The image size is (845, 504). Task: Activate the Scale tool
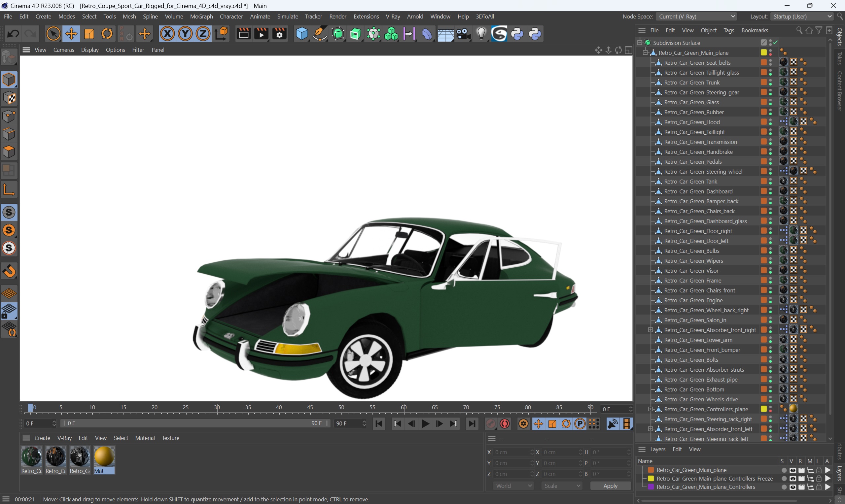coord(89,34)
